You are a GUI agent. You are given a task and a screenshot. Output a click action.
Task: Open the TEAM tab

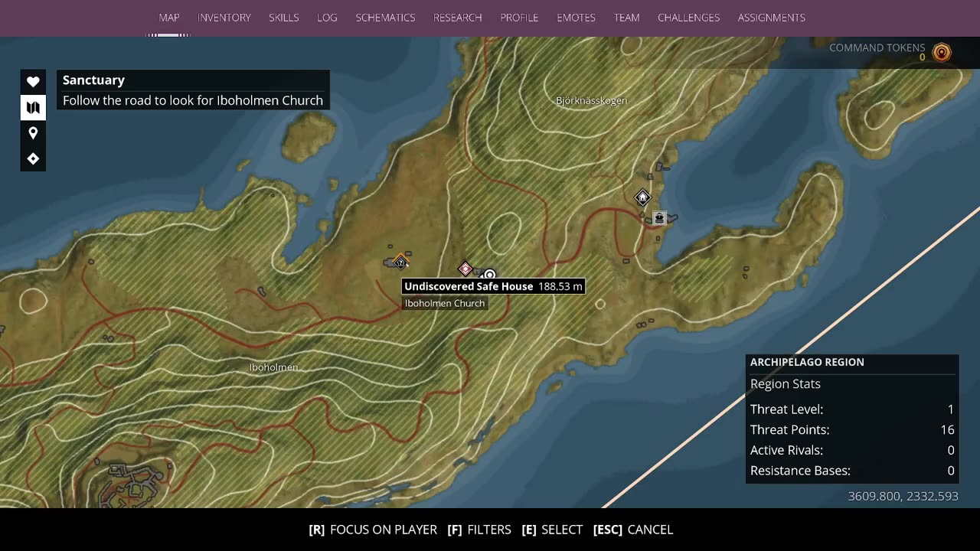point(626,18)
